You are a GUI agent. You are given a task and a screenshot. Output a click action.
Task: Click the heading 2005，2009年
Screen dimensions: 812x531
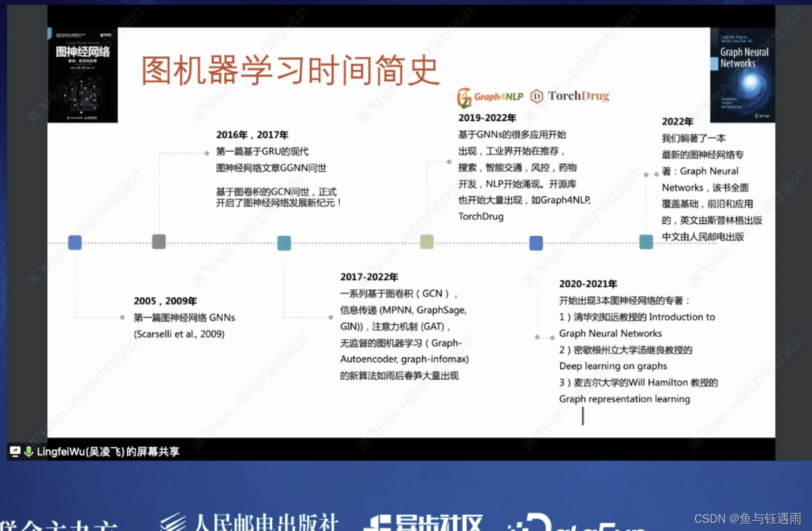166,301
